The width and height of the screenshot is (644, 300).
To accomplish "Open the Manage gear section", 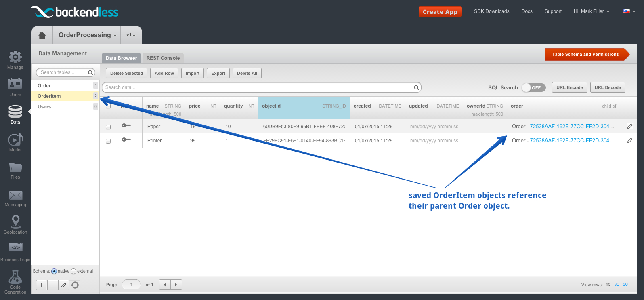I will [x=15, y=60].
